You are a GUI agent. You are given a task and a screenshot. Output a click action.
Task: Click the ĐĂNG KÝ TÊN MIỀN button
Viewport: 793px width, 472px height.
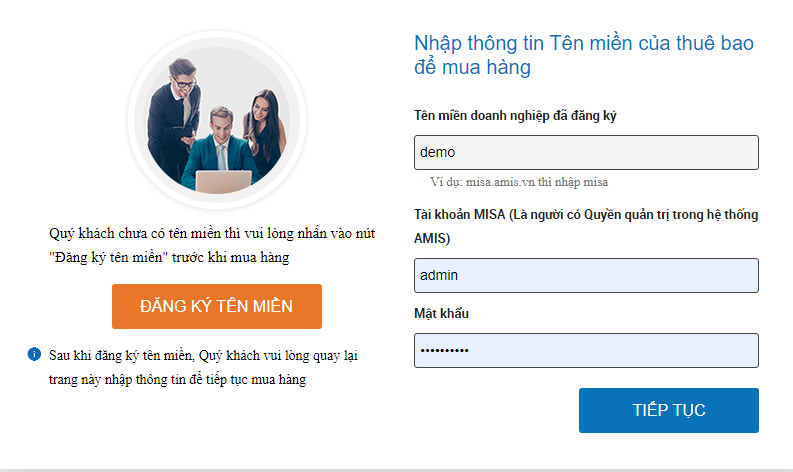(217, 307)
